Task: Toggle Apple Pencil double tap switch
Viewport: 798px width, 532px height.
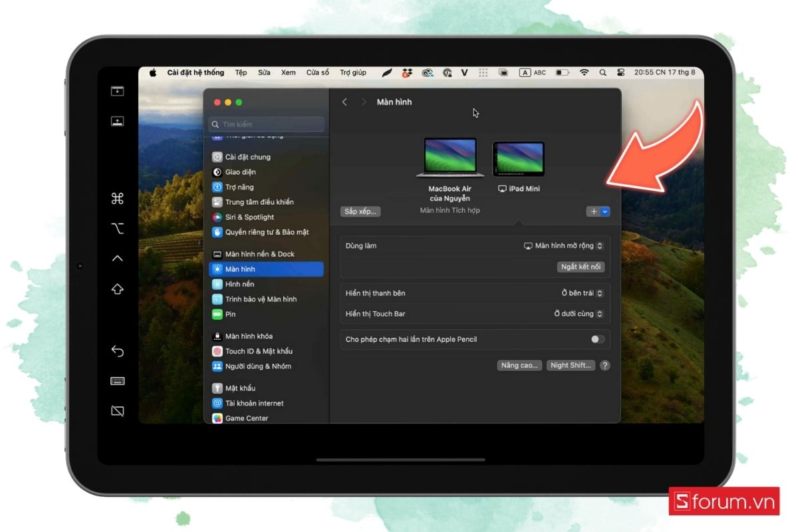Action: tap(597, 339)
